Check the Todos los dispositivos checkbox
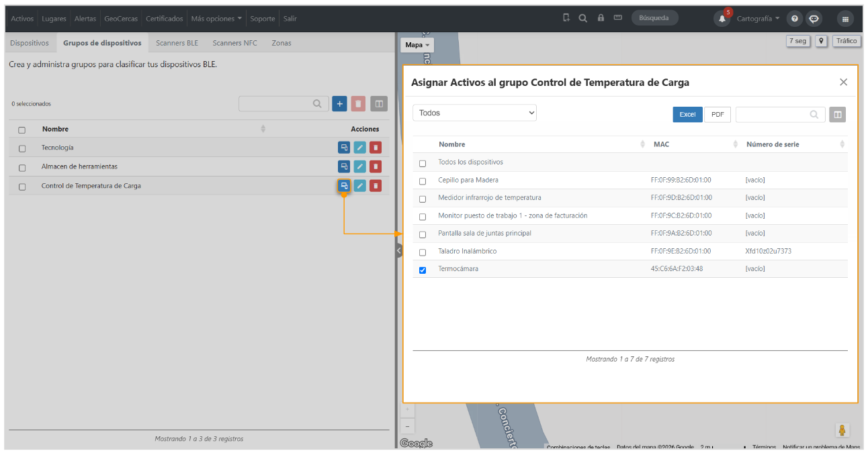Screen dimensions: 868x453 [423, 163]
